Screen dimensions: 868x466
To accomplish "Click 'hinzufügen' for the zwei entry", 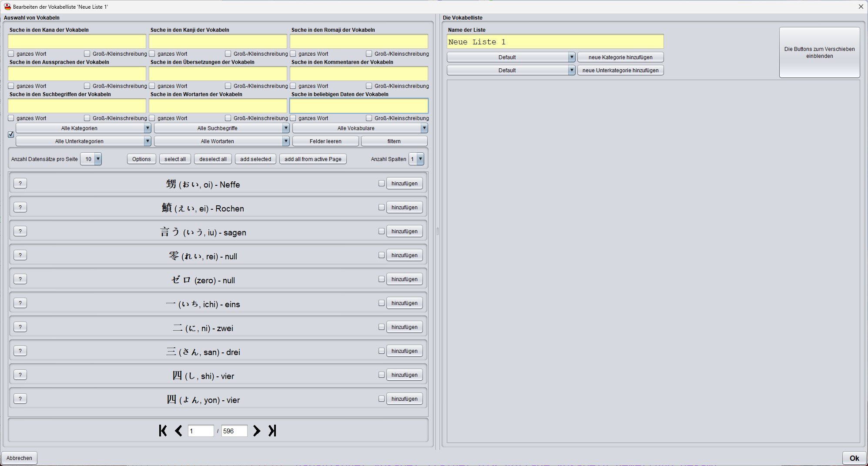I will coord(404,327).
